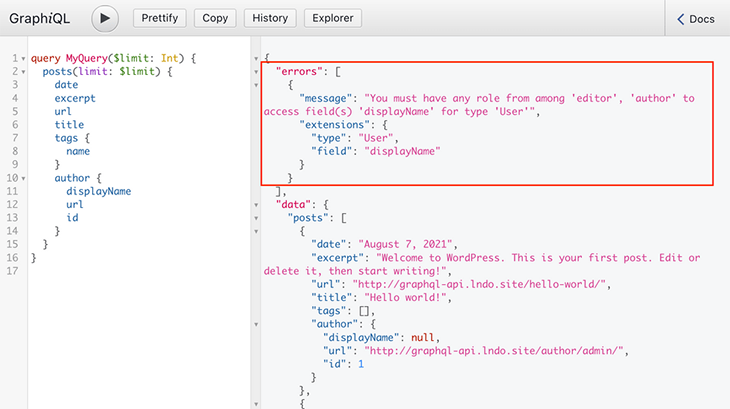
Task: Click 'displayName' on line 11 of the query
Action: 98,191
